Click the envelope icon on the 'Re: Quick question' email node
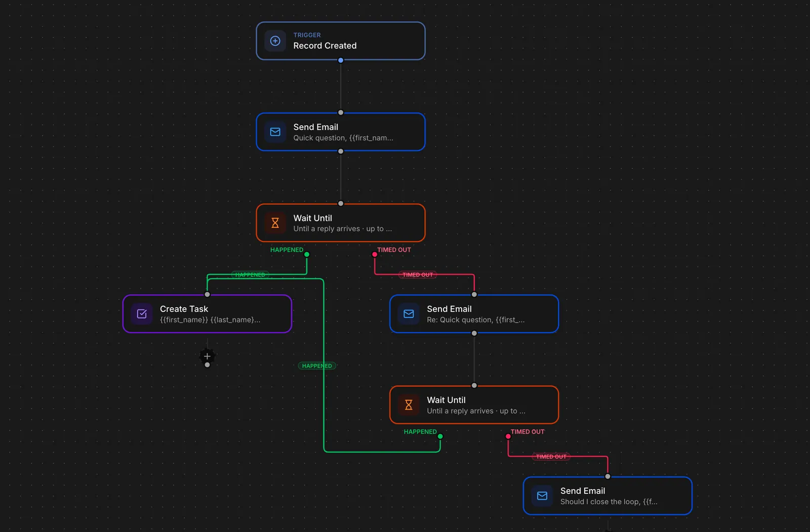 coord(409,314)
